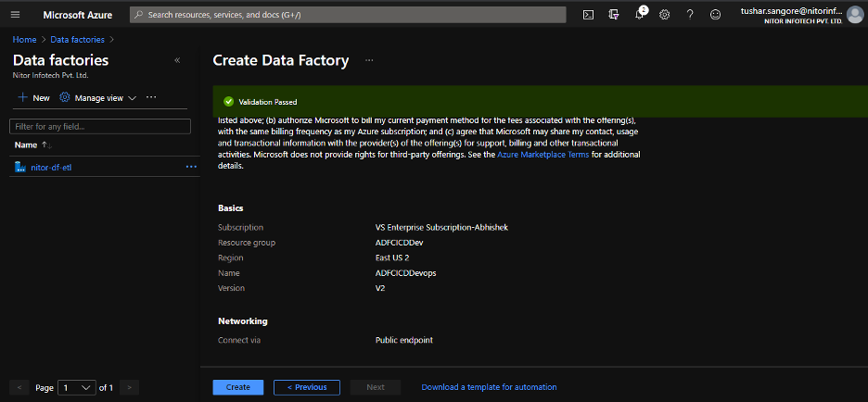Open Cloud Shell from top bar
The height and width of the screenshot is (402, 868).
(x=589, y=15)
